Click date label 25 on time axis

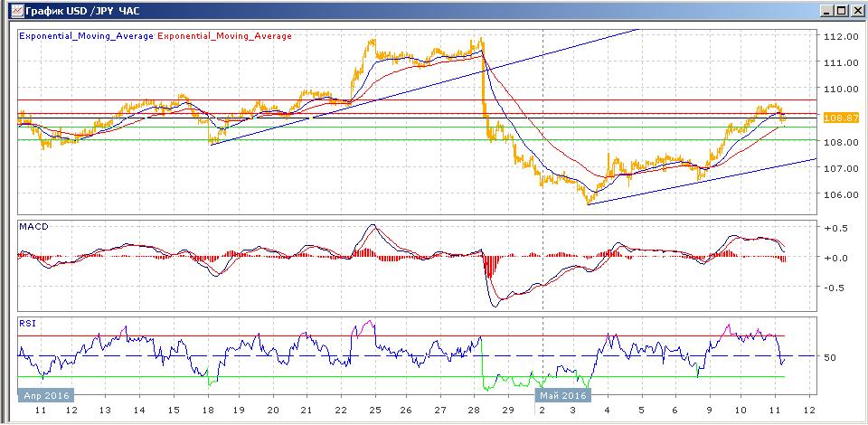[x=375, y=411]
